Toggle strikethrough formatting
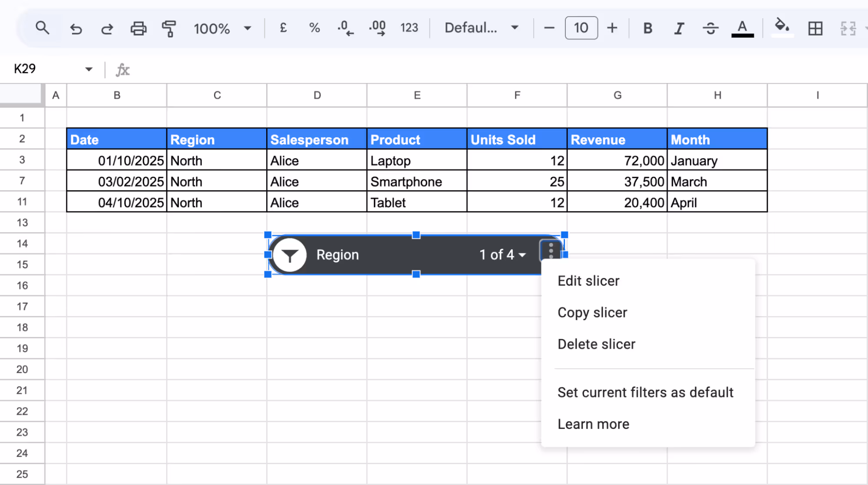Image resolution: width=868 pixels, height=485 pixels. click(710, 28)
